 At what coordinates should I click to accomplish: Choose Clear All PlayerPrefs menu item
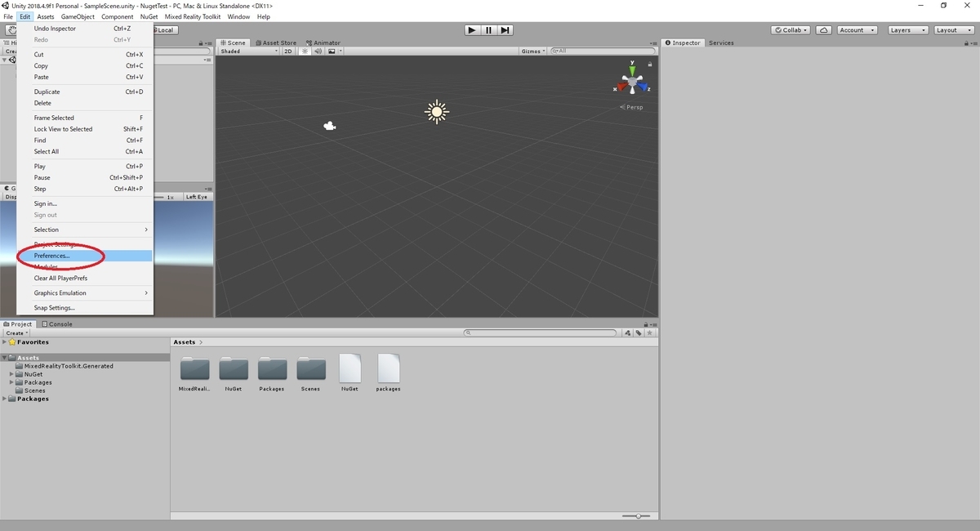pyautogui.click(x=85, y=278)
